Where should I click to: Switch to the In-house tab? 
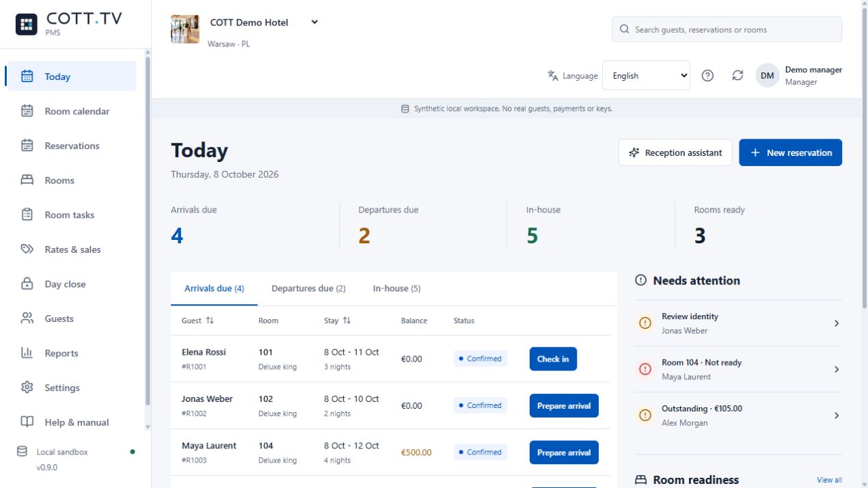(396, 288)
